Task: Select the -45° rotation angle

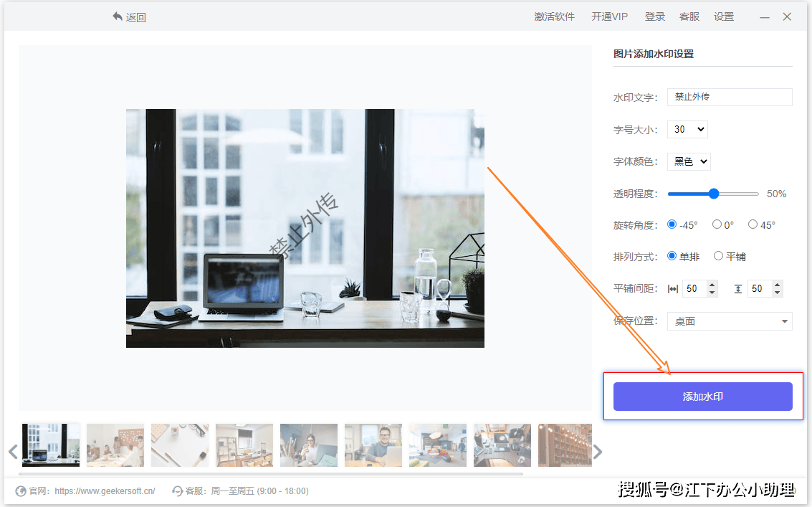Action: (x=672, y=224)
